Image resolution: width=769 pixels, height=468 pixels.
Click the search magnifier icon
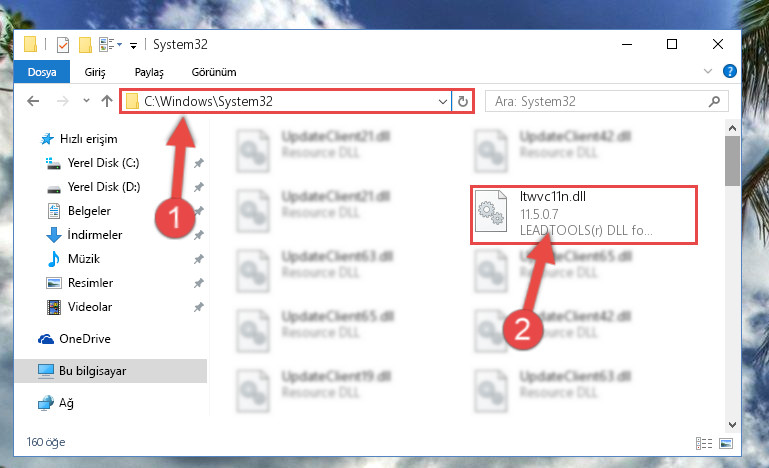pyautogui.click(x=715, y=102)
